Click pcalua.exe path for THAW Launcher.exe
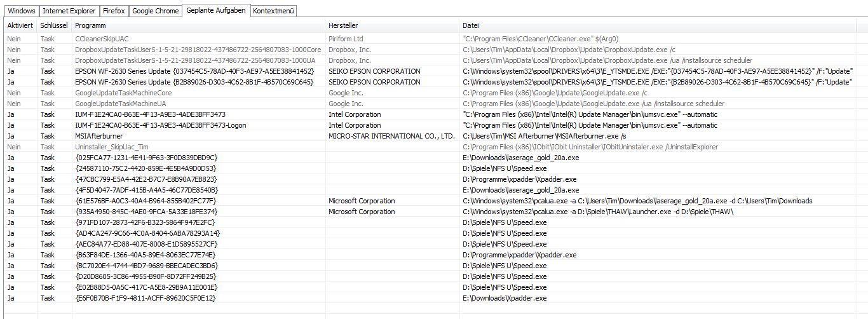The width and height of the screenshot is (868, 319). click(x=598, y=211)
